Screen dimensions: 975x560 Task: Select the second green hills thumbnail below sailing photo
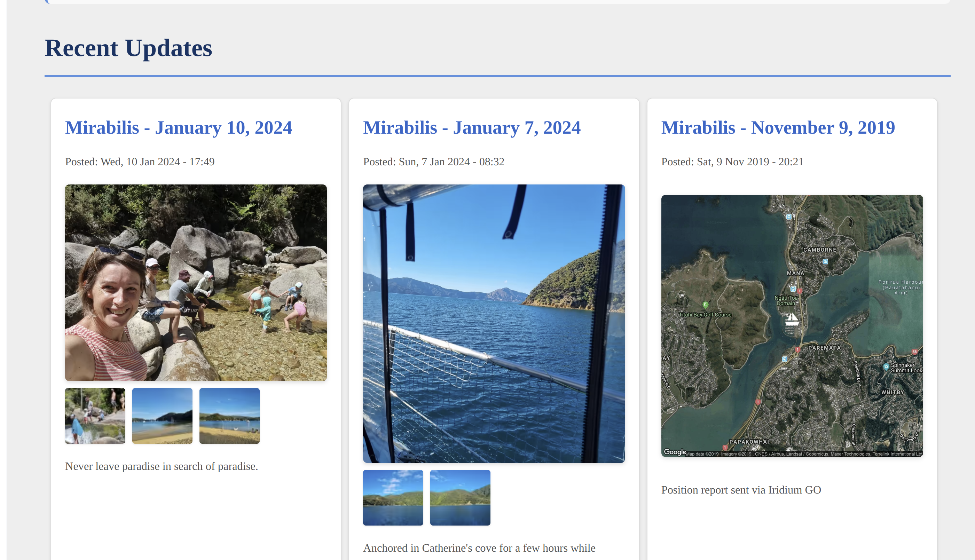460,497
